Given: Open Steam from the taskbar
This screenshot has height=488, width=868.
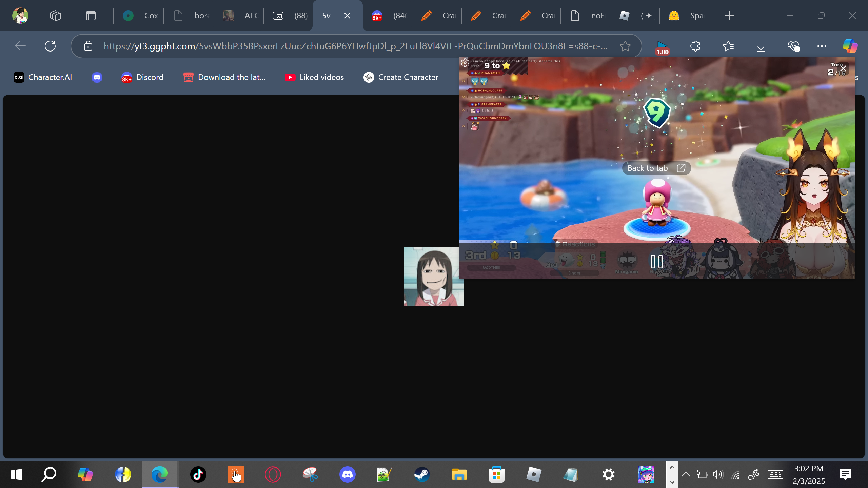Looking at the screenshot, I should click(x=422, y=474).
